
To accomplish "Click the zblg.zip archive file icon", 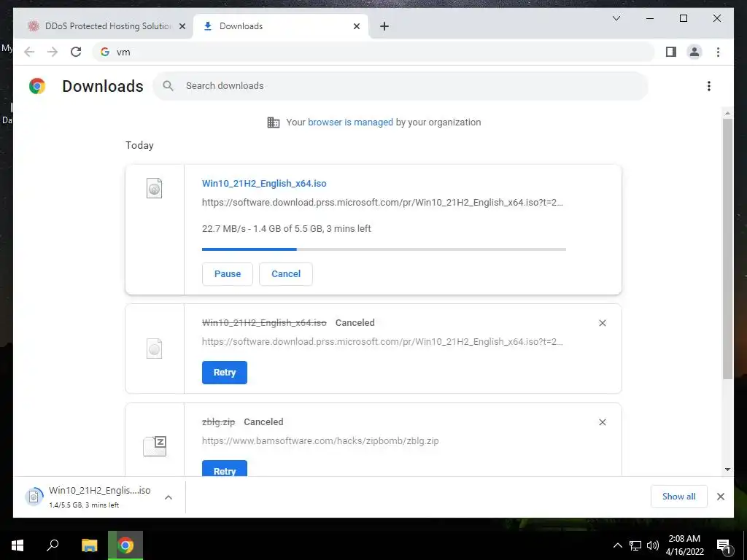I will pos(155,446).
